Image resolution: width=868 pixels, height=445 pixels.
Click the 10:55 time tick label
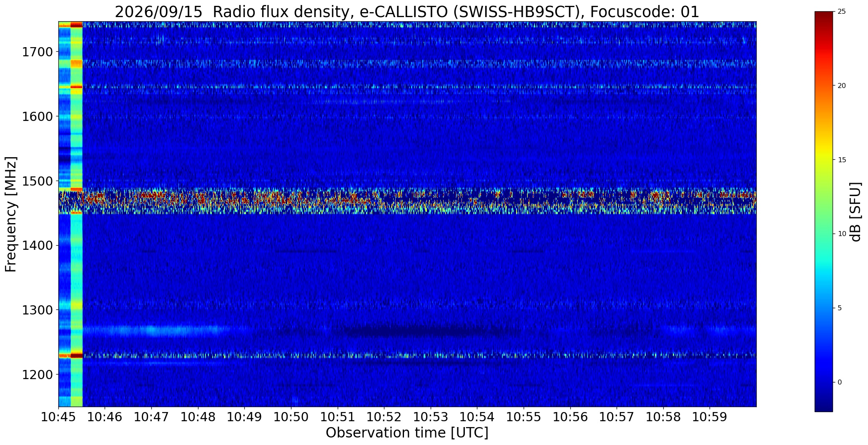click(x=524, y=417)
